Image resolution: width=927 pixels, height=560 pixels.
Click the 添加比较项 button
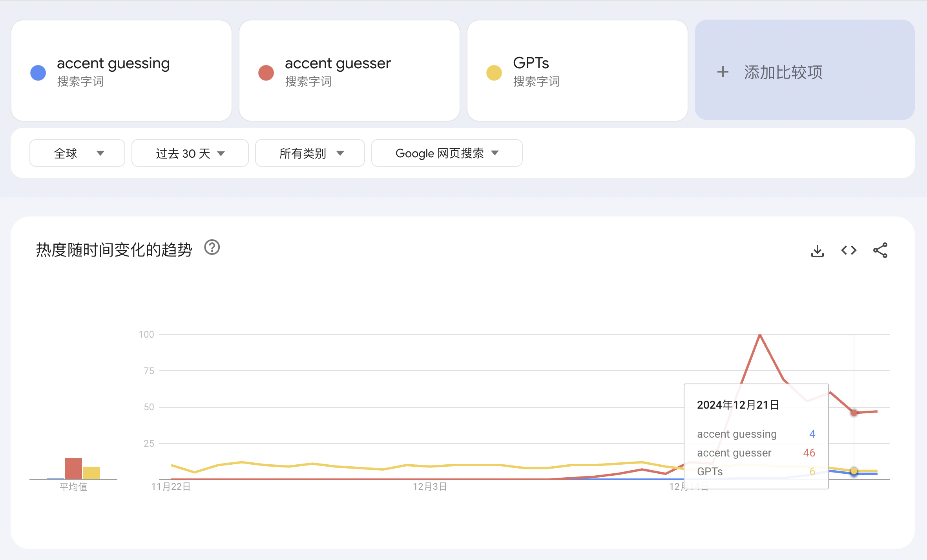click(x=805, y=70)
